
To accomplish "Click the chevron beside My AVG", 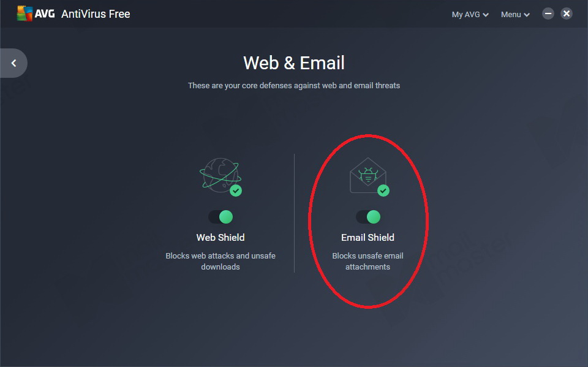I will tap(486, 15).
